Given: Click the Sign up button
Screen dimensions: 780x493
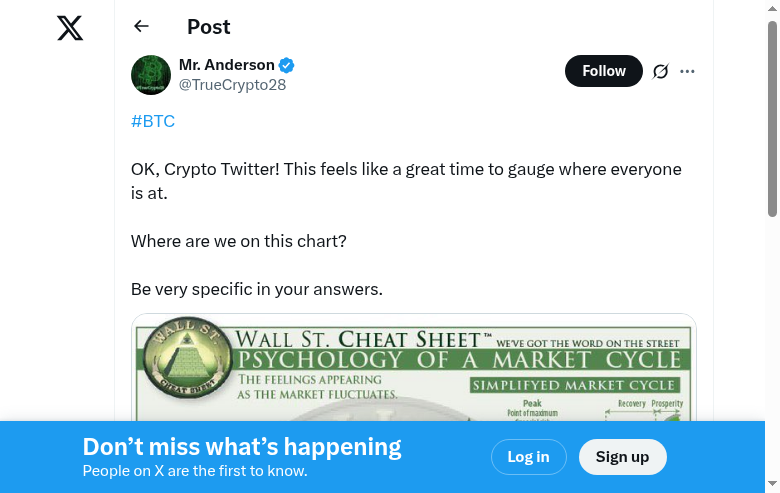Looking at the screenshot, I should tap(622, 457).
